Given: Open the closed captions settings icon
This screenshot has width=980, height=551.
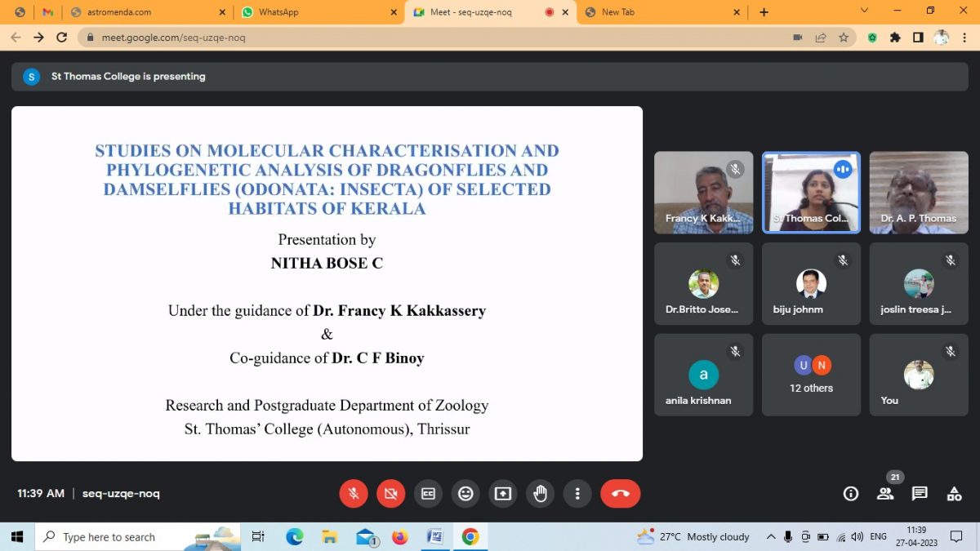Looking at the screenshot, I should pos(428,493).
